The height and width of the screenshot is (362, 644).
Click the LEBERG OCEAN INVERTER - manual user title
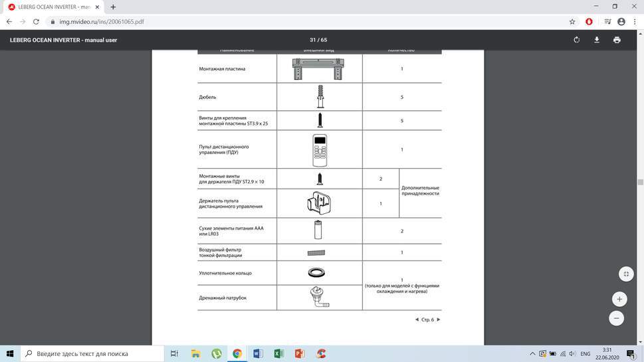(63, 40)
